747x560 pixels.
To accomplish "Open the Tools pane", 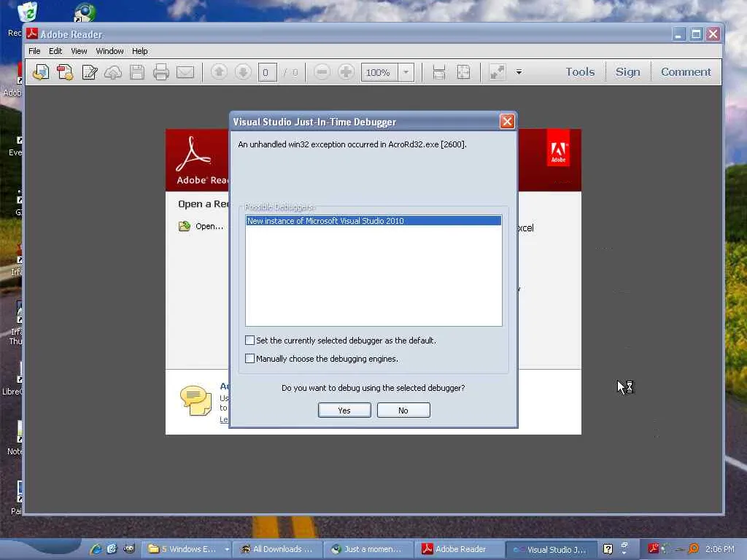I will (x=580, y=72).
